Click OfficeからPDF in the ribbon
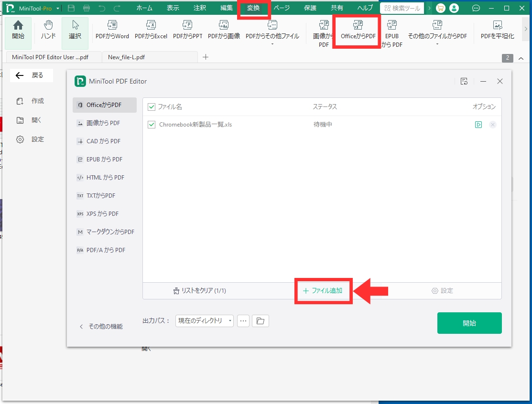The height and width of the screenshot is (404, 532). tap(358, 30)
